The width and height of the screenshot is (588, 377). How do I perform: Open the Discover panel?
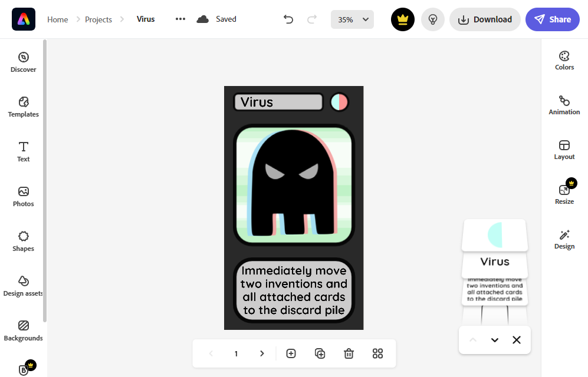coord(23,62)
